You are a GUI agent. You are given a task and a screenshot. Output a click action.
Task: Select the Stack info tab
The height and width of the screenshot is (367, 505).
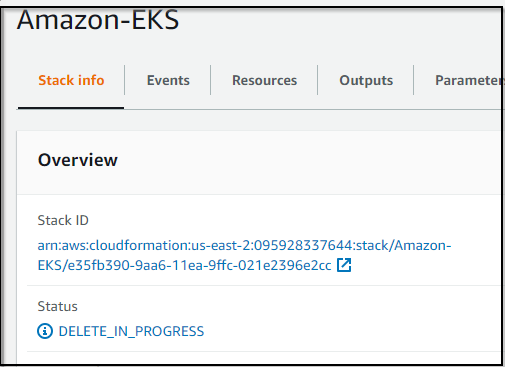click(71, 80)
